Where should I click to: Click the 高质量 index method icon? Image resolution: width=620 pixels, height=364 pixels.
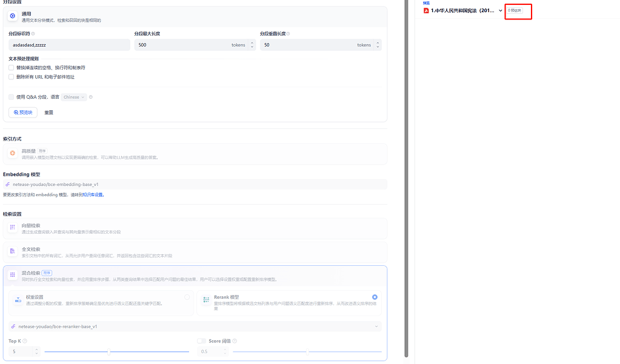[13, 153]
